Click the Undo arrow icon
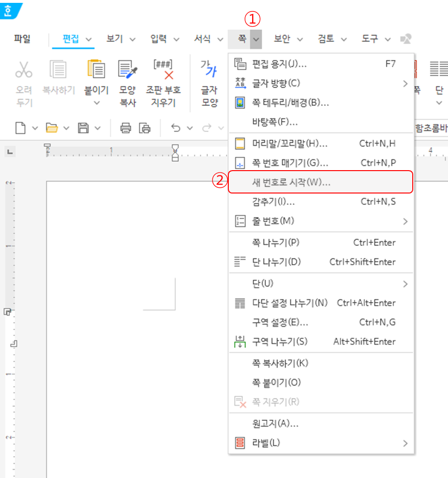Screen dimensions: 448x478 coord(175,128)
